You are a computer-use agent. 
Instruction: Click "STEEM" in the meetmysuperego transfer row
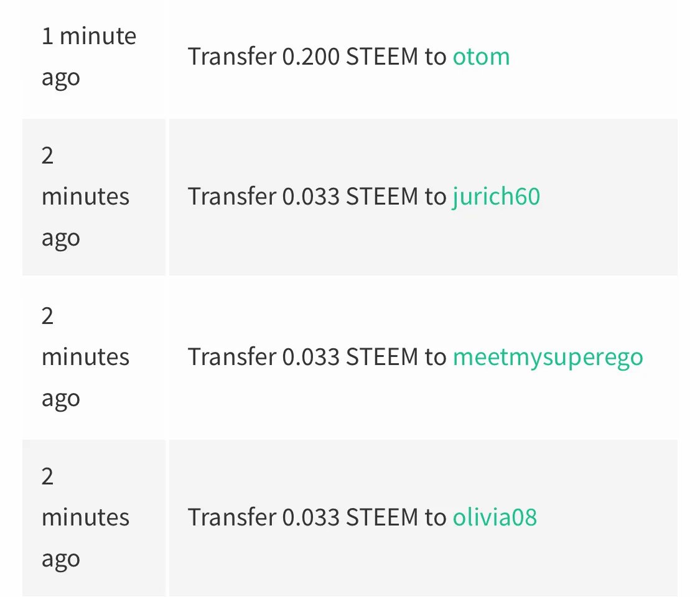(382, 357)
